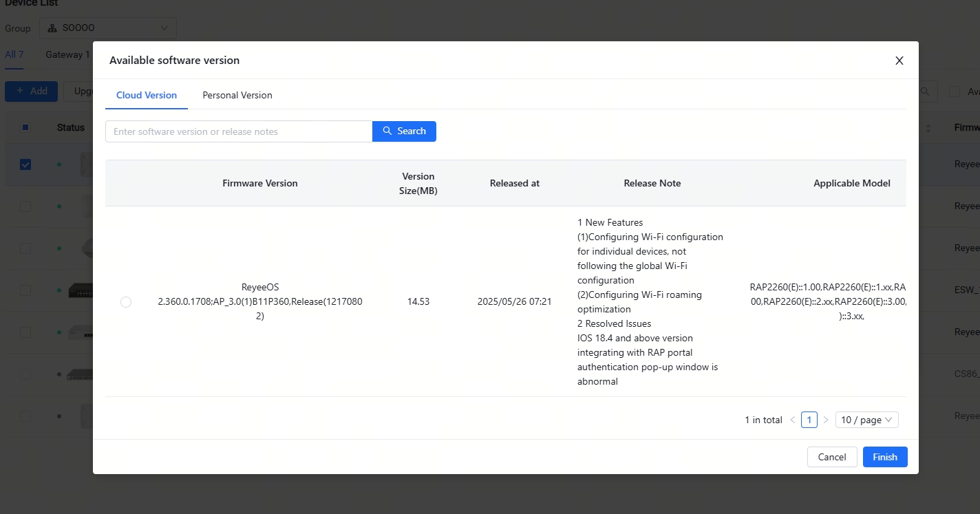Close the Available software version dialog
Image resolution: width=980 pixels, height=514 pixels.
pyautogui.click(x=899, y=61)
